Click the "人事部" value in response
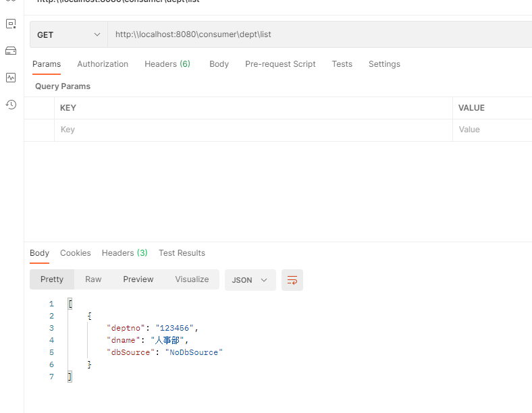The image size is (532, 413). pos(167,340)
